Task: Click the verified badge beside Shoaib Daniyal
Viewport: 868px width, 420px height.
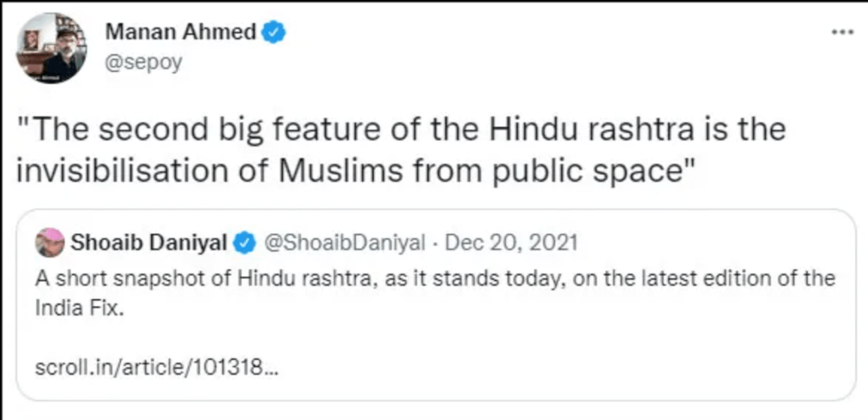Action: (246, 244)
